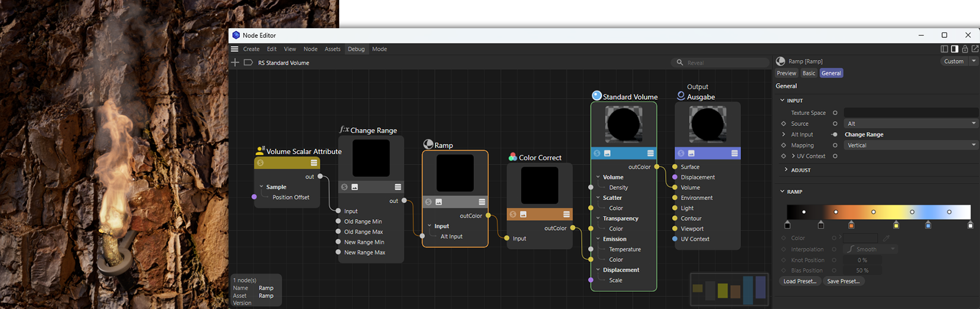Click the Volume Scalar Attribute node's menu icon
This screenshot has height=309, width=980.
[x=314, y=163]
